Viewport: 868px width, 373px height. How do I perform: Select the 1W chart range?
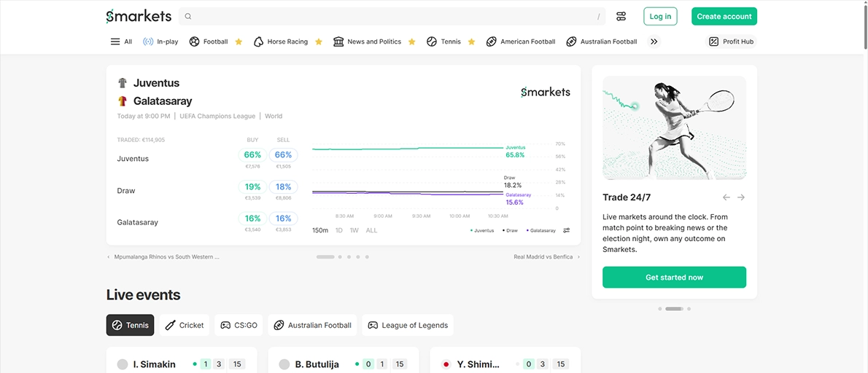[354, 230]
